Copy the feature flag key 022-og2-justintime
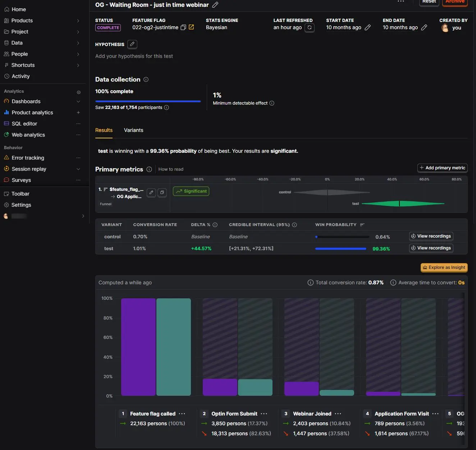Viewport: 476px width, 450px height. [x=183, y=27]
